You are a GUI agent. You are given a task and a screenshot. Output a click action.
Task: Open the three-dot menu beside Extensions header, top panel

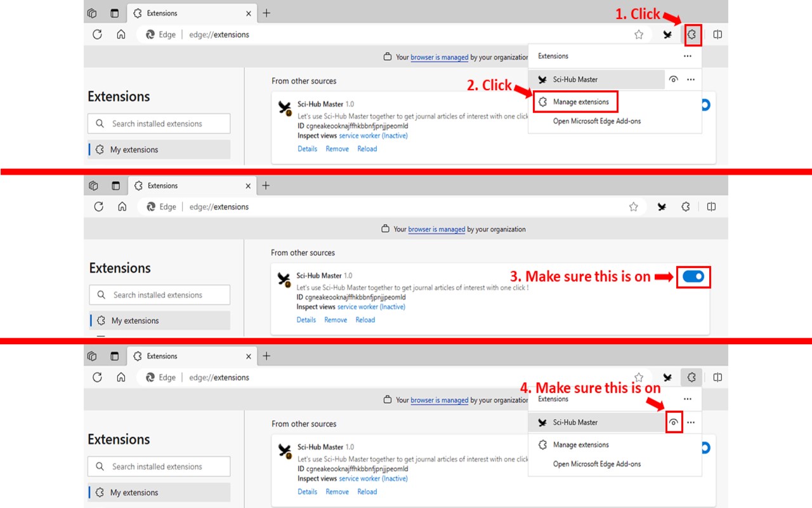tap(687, 56)
